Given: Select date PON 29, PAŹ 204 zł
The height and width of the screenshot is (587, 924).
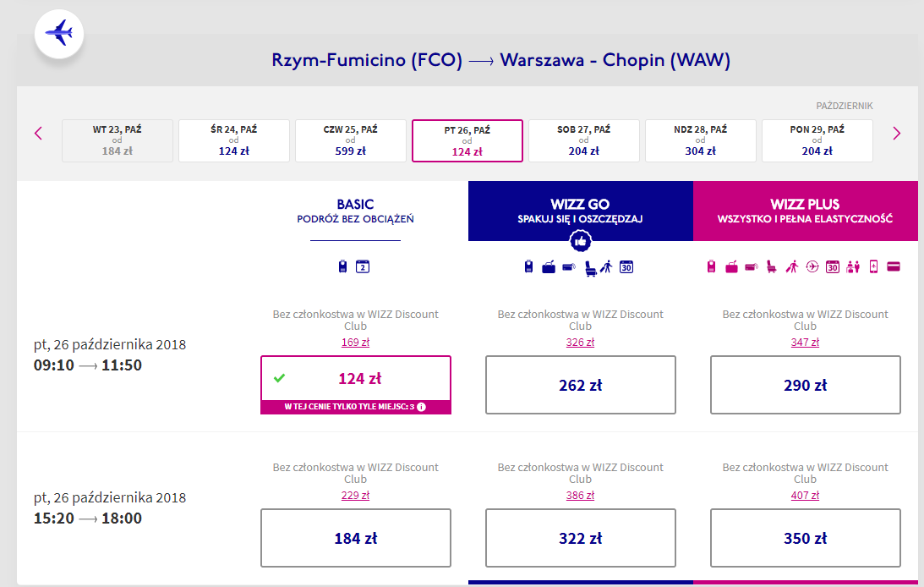Looking at the screenshot, I should point(817,140).
